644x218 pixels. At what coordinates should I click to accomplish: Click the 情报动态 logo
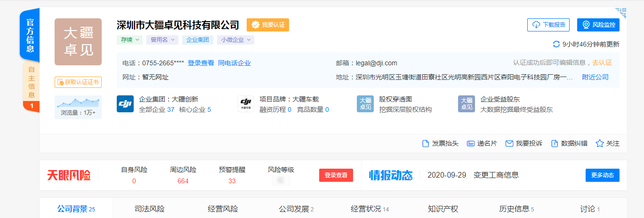(x=391, y=175)
